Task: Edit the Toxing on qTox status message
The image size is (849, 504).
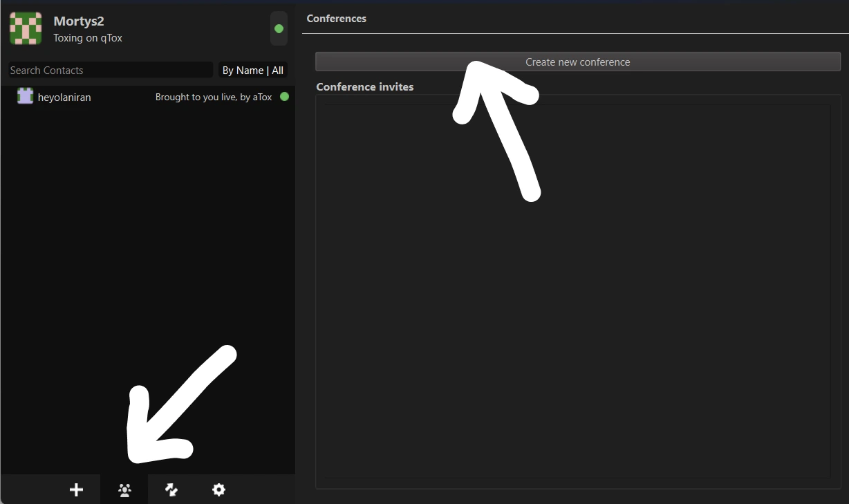Action: [x=88, y=38]
